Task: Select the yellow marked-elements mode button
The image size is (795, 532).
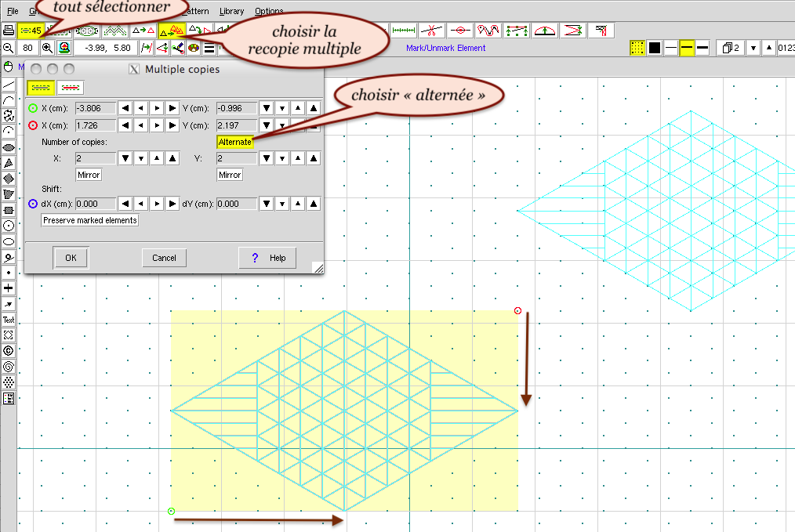Action: click(x=41, y=88)
